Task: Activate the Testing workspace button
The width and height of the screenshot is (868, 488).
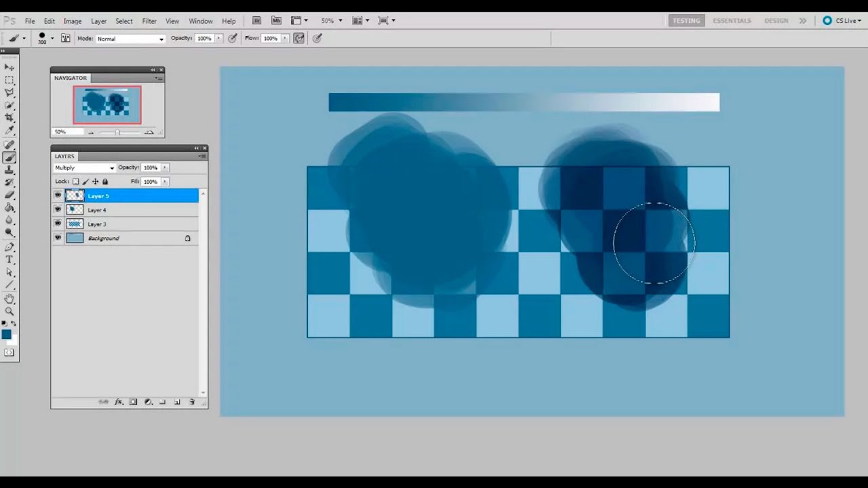Action: coord(686,21)
